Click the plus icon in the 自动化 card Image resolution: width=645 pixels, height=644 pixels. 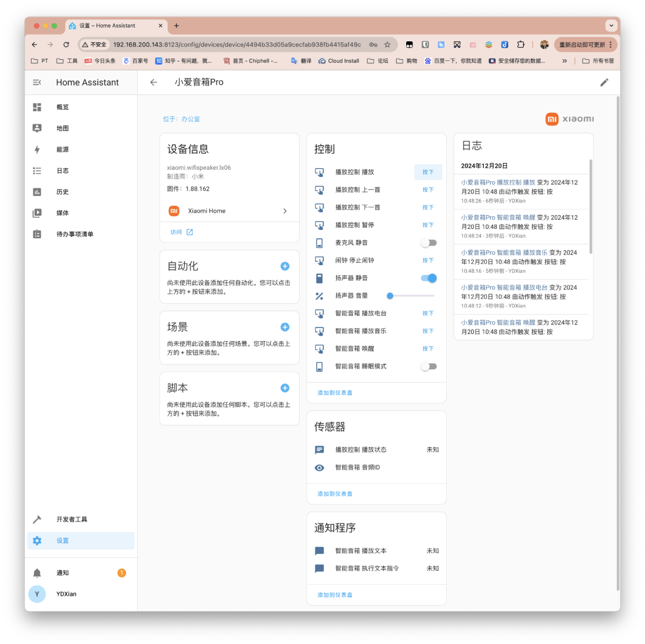coord(285,266)
